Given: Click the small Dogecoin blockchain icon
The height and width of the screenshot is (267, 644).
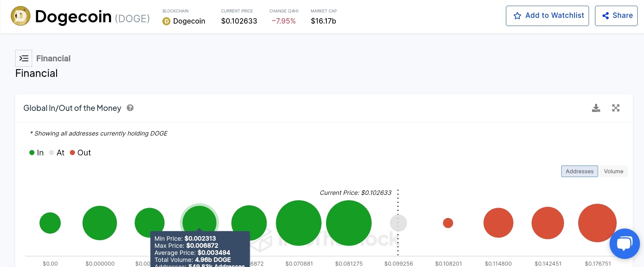Looking at the screenshot, I should pyautogui.click(x=166, y=21).
